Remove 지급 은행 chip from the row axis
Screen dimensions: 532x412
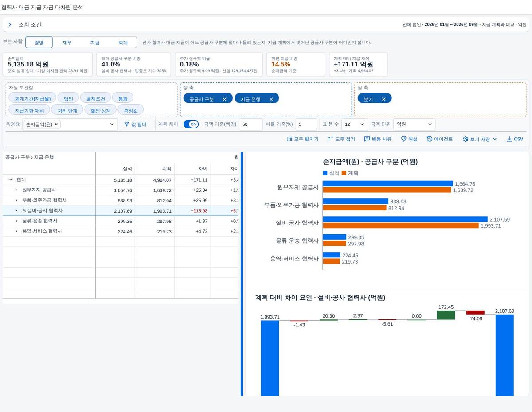(x=271, y=99)
